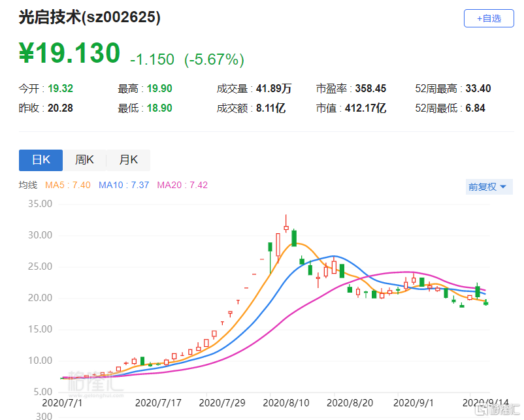Add stock to watchlist with +自选 button
This screenshot has width=524, height=420.
489,18
